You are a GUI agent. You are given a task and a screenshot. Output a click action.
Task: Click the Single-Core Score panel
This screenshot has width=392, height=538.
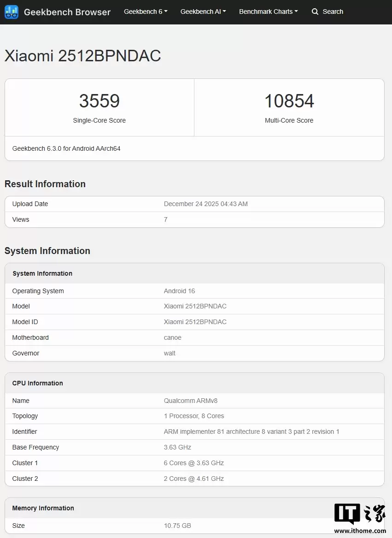(x=99, y=107)
